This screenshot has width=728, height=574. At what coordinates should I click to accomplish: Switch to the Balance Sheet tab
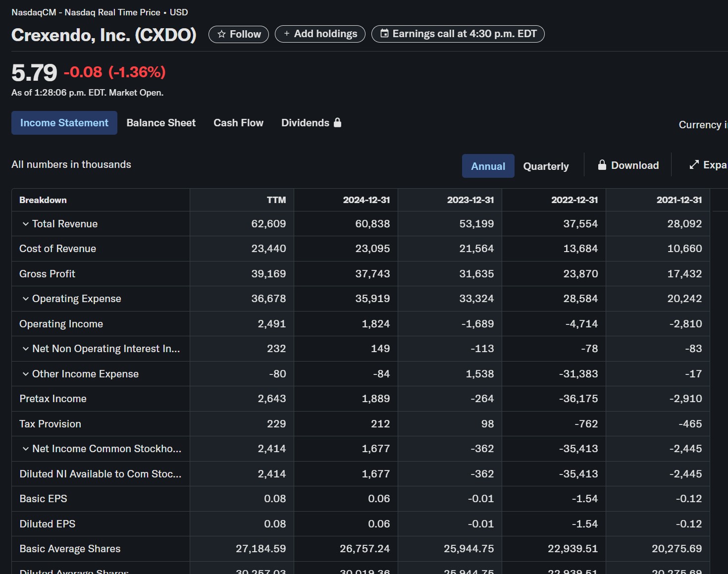click(161, 123)
